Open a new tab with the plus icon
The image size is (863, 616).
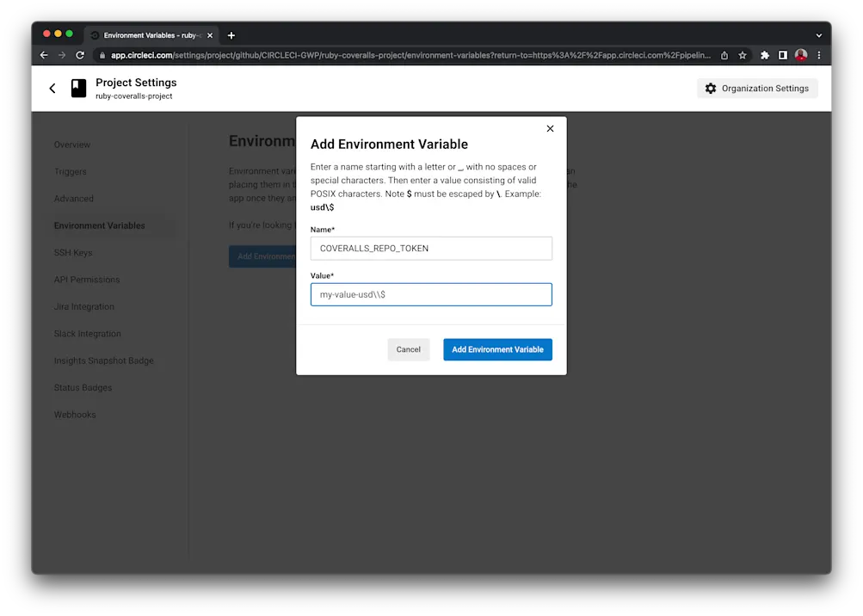pyautogui.click(x=231, y=34)
